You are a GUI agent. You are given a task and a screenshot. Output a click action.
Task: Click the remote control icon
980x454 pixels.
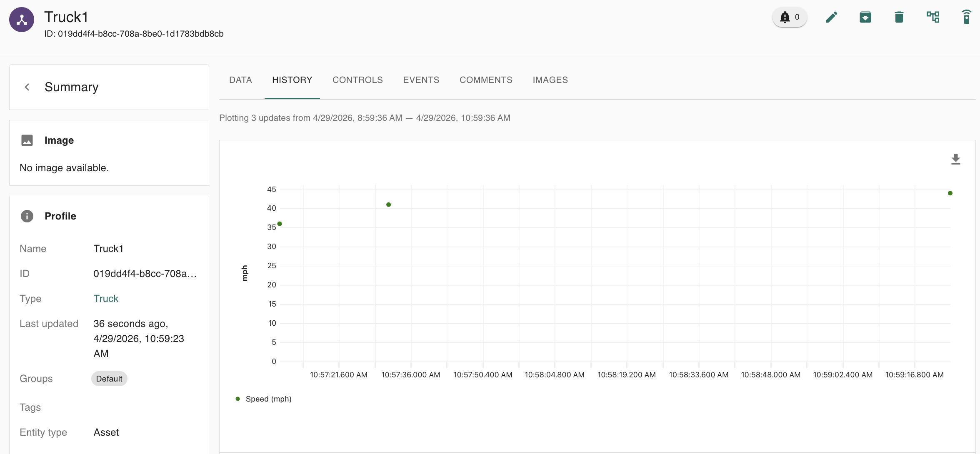pos(967,17)
